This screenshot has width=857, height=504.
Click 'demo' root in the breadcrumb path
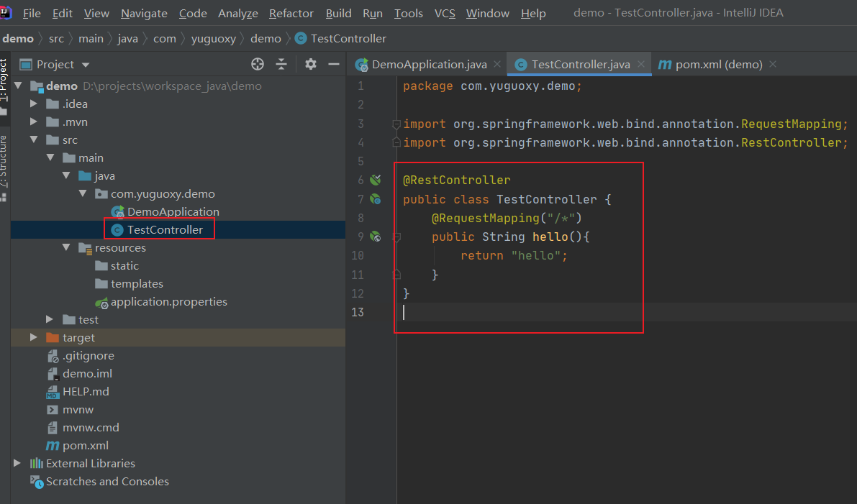(x=18, y=38)
